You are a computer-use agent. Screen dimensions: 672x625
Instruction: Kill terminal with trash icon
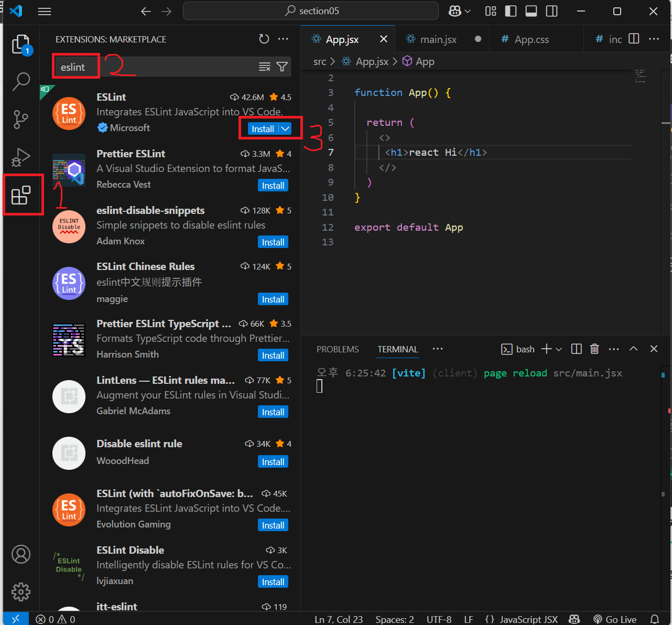coord(594,349)
